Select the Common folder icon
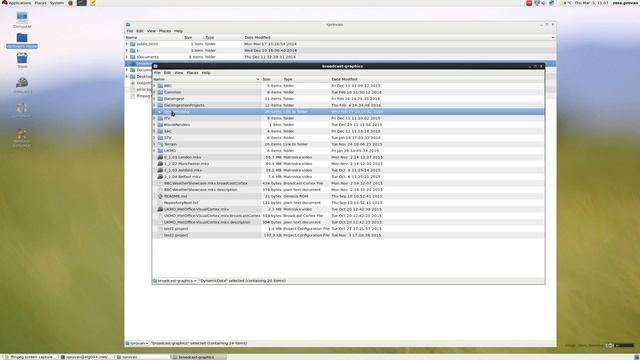The height and width of the screenshot is (360, 640). pos(160,92)
